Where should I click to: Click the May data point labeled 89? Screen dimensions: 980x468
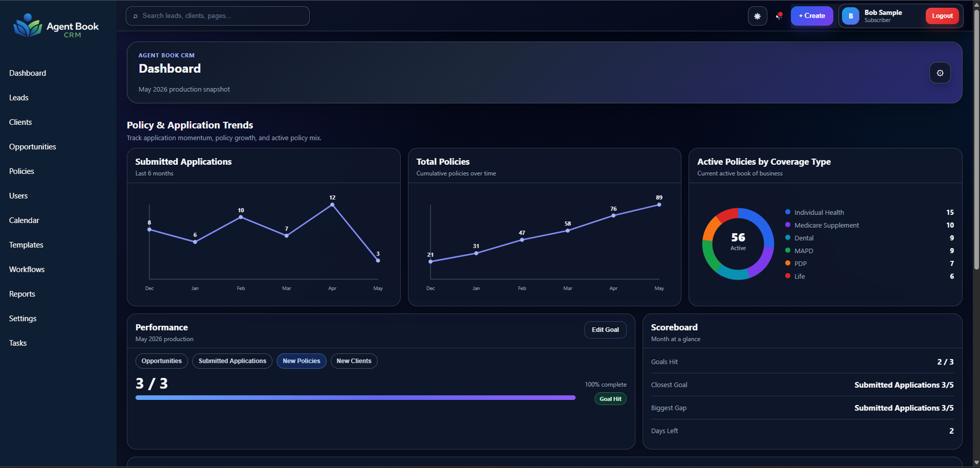pyautogui.click(x=659, y=205)
